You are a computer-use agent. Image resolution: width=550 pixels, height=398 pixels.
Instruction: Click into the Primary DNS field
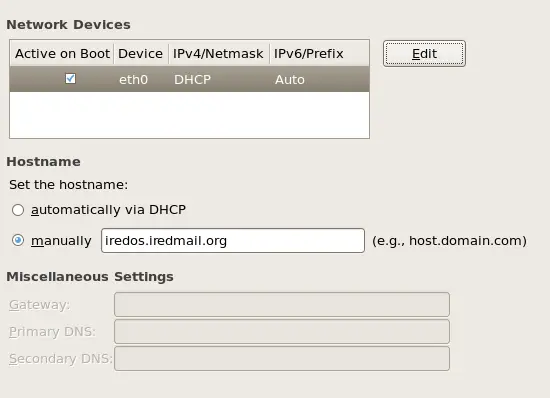[282, 331]
